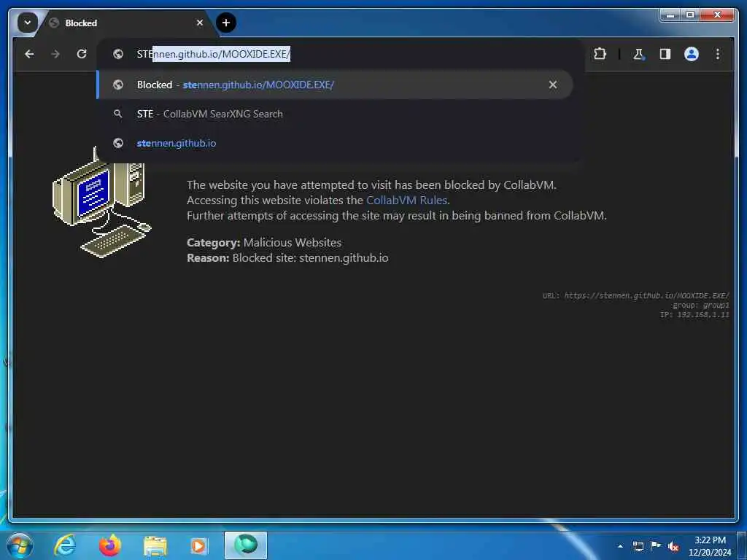The height and width of the screenshot is (560, 747).
Task: Go back to the previous page
Action: point(29,54)
